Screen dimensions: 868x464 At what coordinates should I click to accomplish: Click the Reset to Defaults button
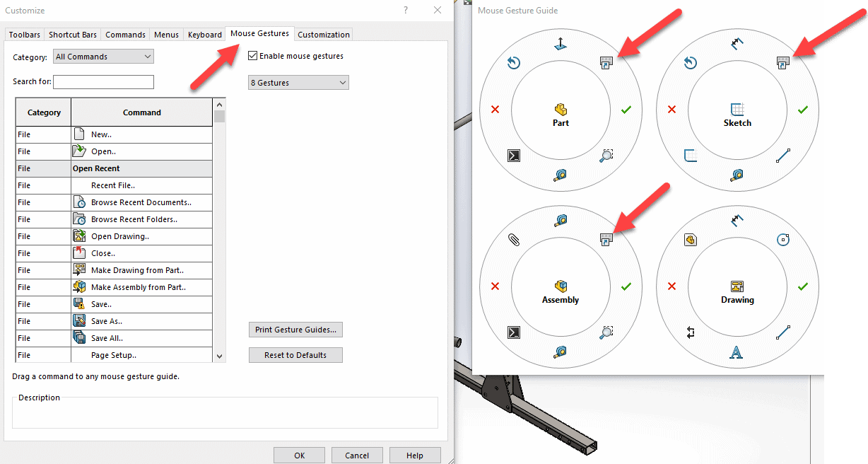click(x=295, y=355)
